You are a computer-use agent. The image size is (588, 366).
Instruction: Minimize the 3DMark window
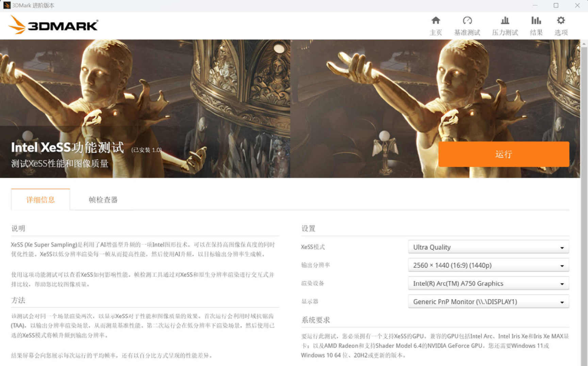point(535,5)
